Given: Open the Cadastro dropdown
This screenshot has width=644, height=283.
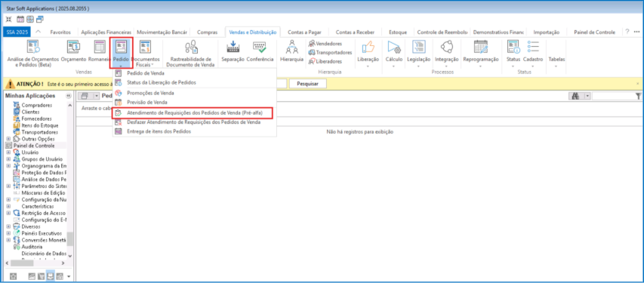Looking at the screenshot, I should pyautogui.click(x=533, y=53).
